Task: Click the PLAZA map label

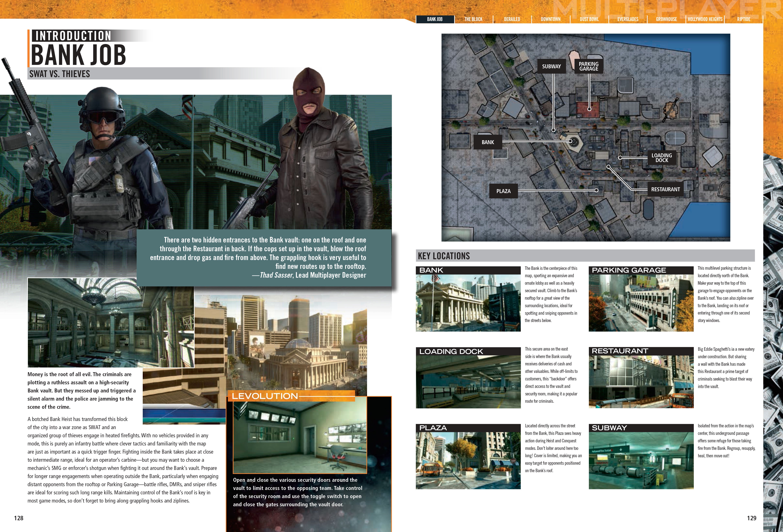Action: [x=503, y=191]
